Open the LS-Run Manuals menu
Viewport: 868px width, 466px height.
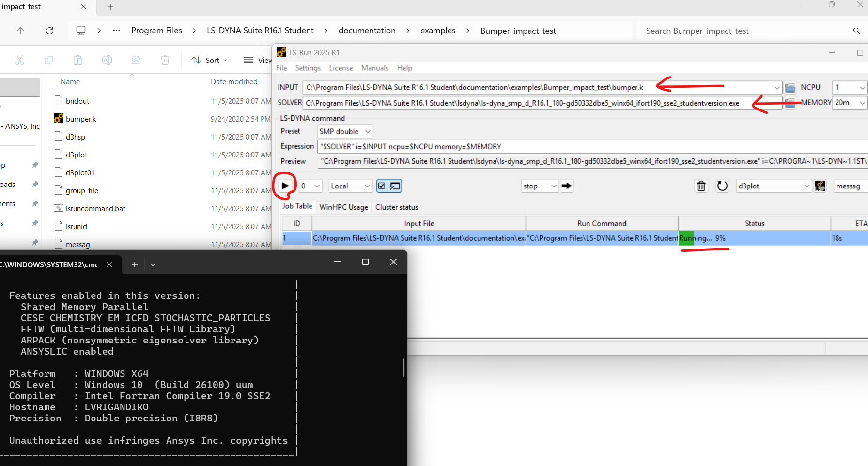tap(375, 68)
